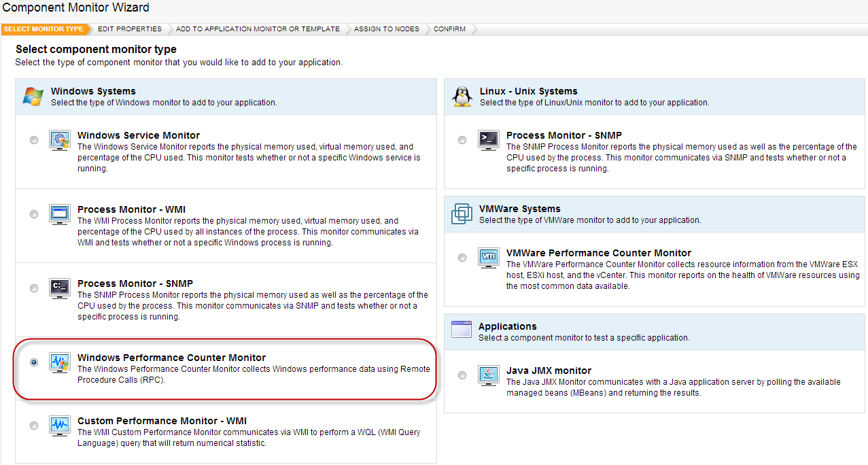868x465 pixels.
Task: Click the Windows Systems flag logo icon
Action: point(33,96)
